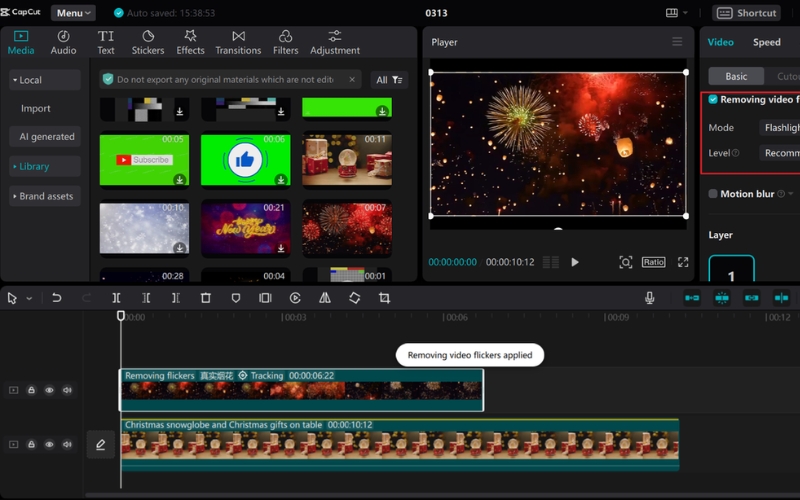Toggle main track magnet
The image size is (800, 500).
tap(692, 298)
